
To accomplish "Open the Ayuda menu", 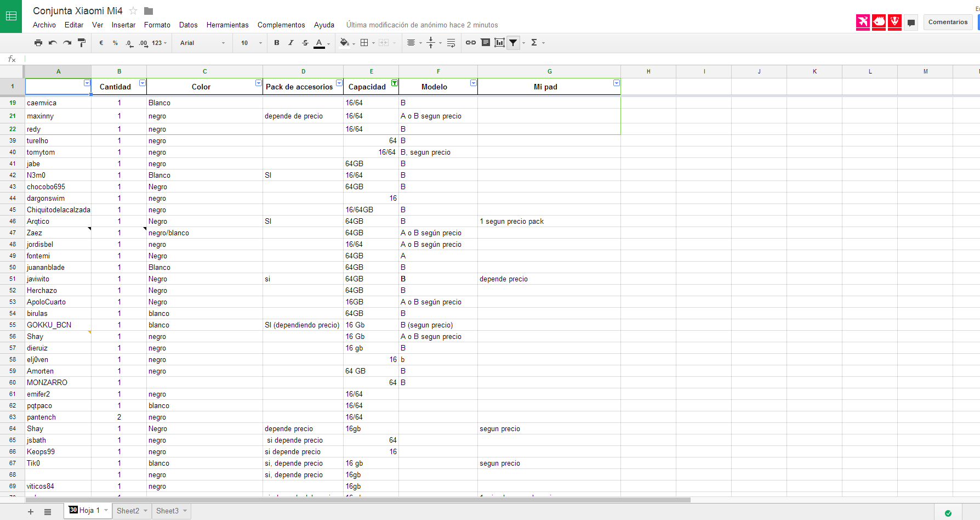I will 324,25.
